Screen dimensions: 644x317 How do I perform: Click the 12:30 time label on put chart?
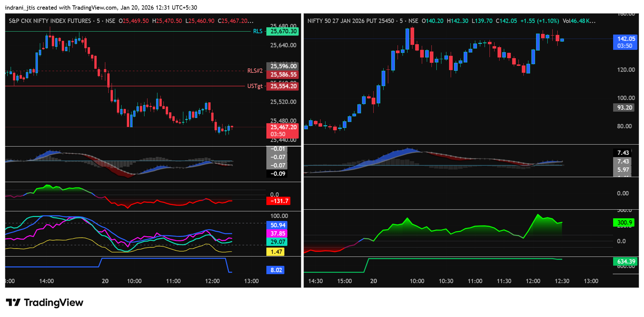coord(562,281)
